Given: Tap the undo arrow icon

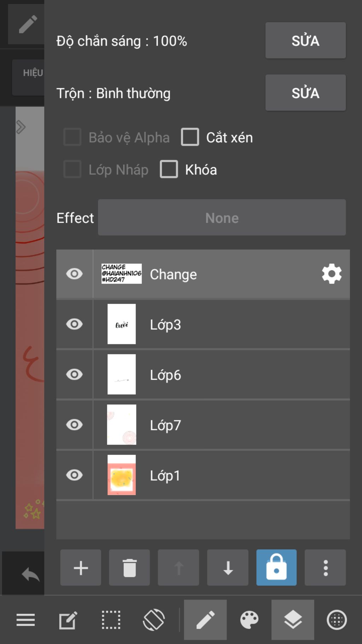Looking at the screenshot, I should [x=30, y=574].
